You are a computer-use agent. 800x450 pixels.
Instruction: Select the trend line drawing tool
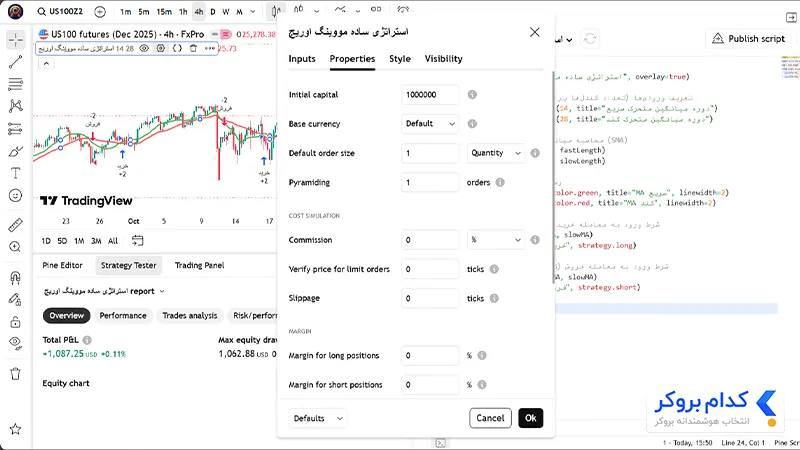[15, 62]
